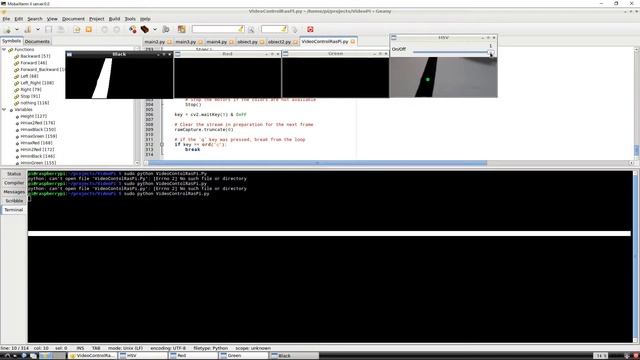
Task: Select the nothing [116] function symbol
Action: pyautogui.click(x=34, y=103)
